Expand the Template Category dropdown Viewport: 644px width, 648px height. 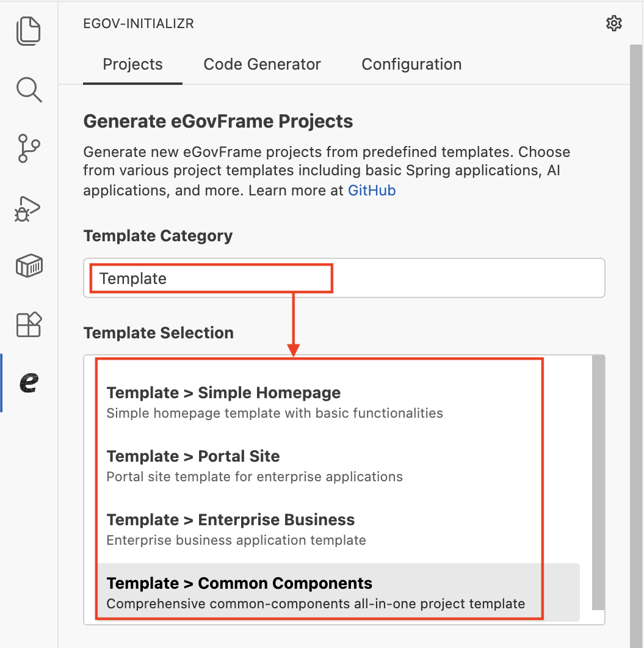344,278
